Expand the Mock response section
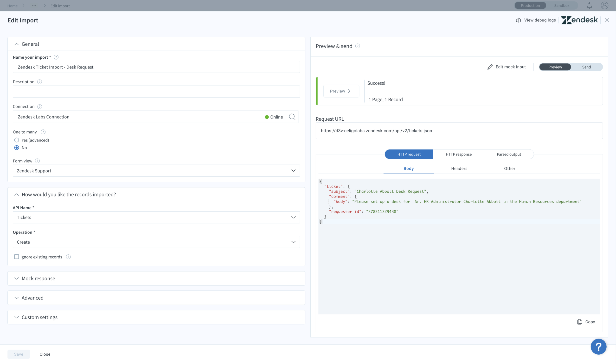 17,278
